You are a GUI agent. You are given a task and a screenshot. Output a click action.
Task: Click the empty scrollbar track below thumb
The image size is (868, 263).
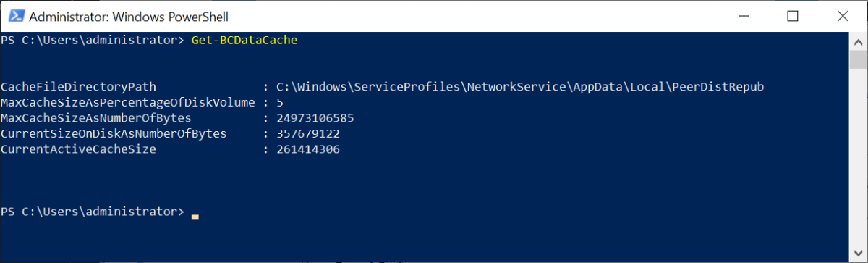point(857,157)
